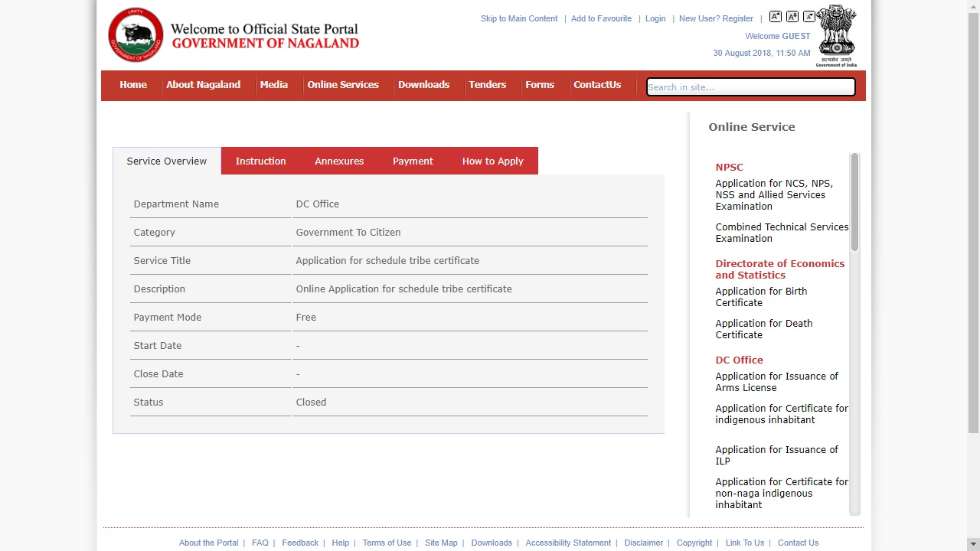Open the Annexures tab
980x551 pixels.
[338, 161]
